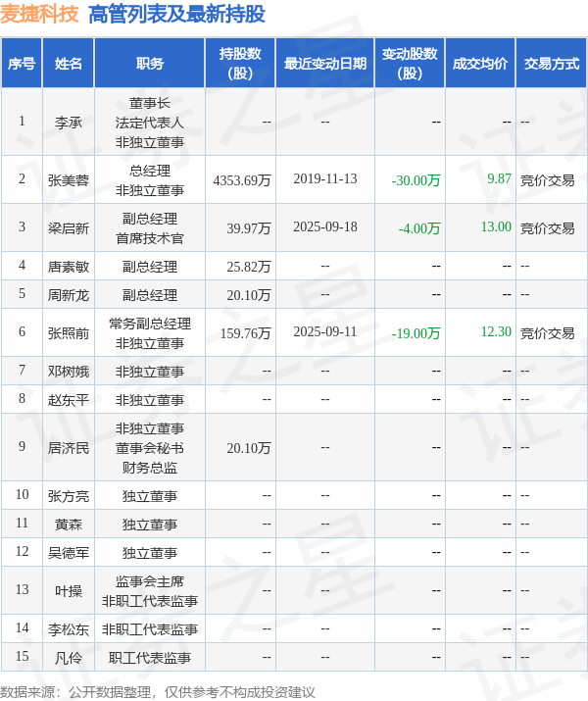Click the date 2019-11-13

pyautogui.click(x=325, y=178)
